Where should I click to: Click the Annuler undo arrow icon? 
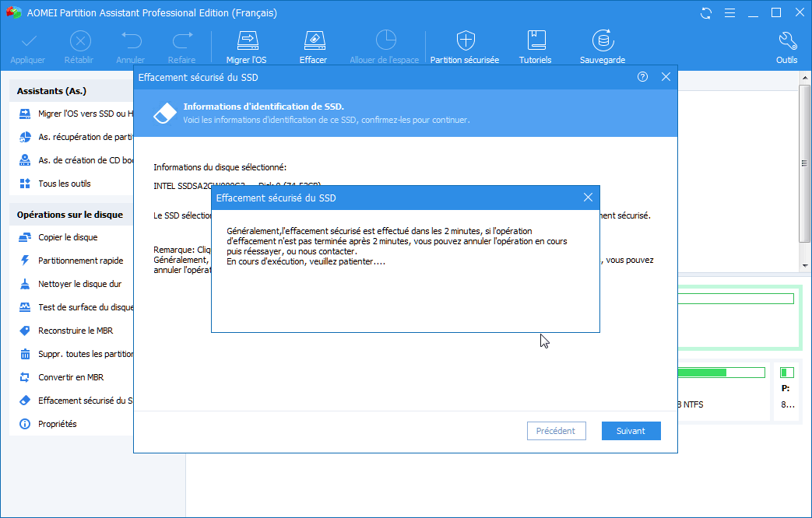point(131,41)
